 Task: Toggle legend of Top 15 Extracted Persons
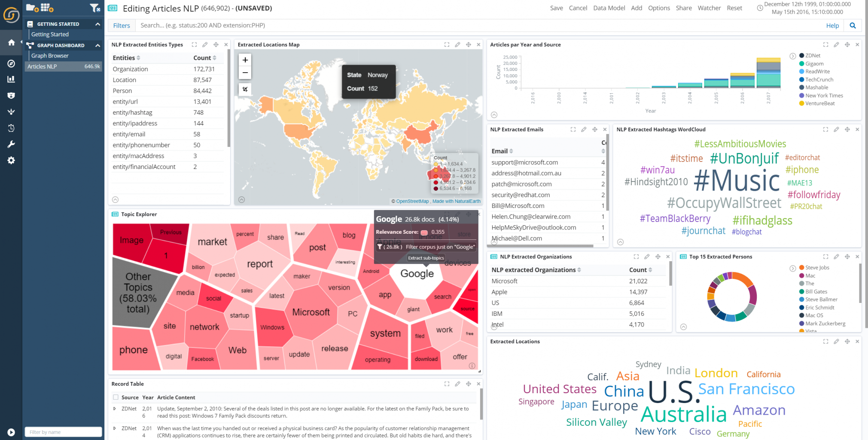(792, 268)
